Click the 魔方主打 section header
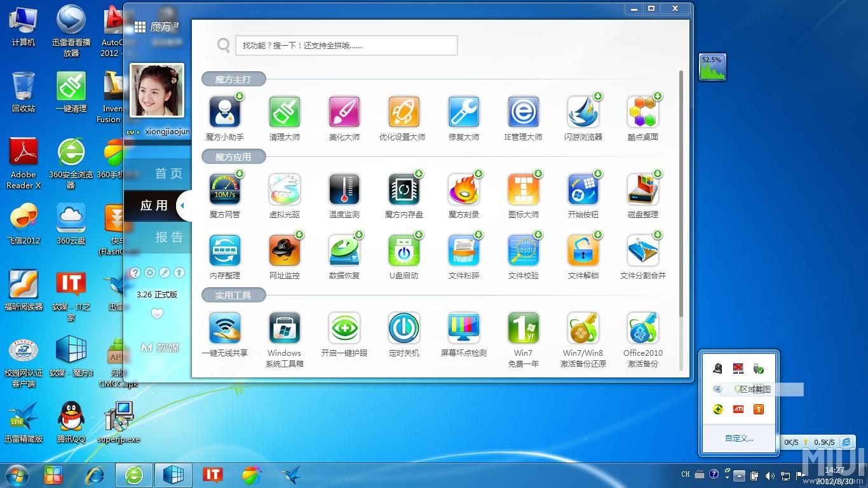The height and width of the screenshot is (488, 868). coord(233,79)
